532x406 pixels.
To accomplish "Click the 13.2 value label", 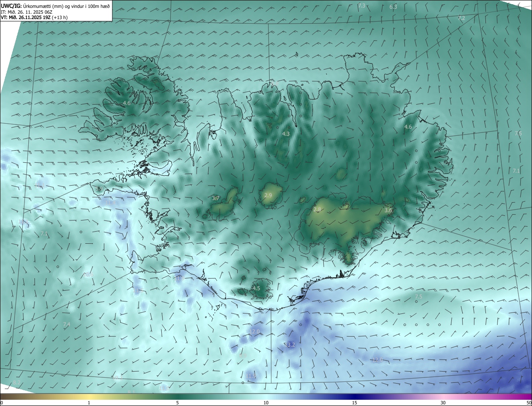I will coord(290,345).
